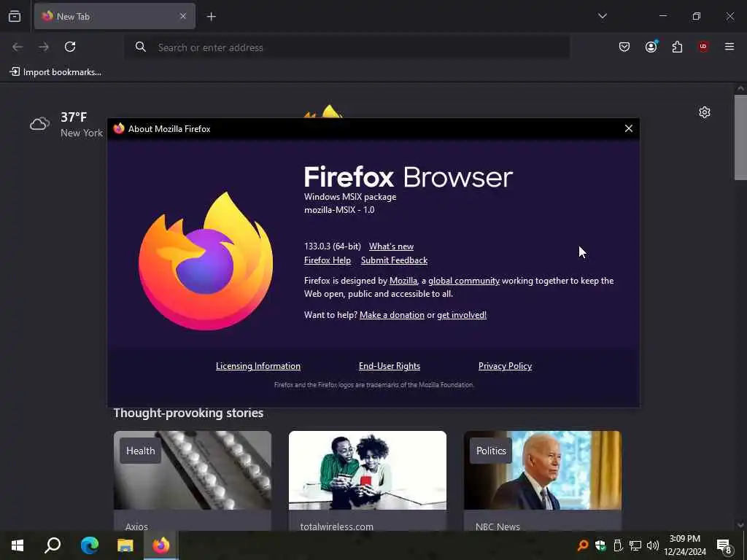The height and width of the screenshot is (560, 747).
Task: Open File Explorer from taskbar
Action: tap(125, 545)
